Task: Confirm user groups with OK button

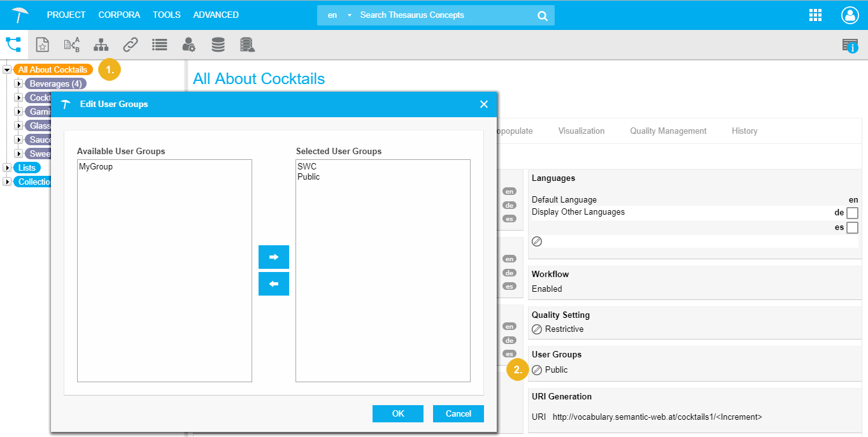Action: pos(398,413)
